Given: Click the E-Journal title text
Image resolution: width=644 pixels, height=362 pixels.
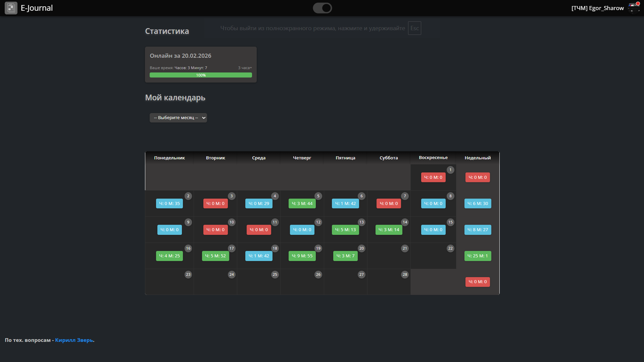Looking at the screenshot, I should (x=37, y=8).
